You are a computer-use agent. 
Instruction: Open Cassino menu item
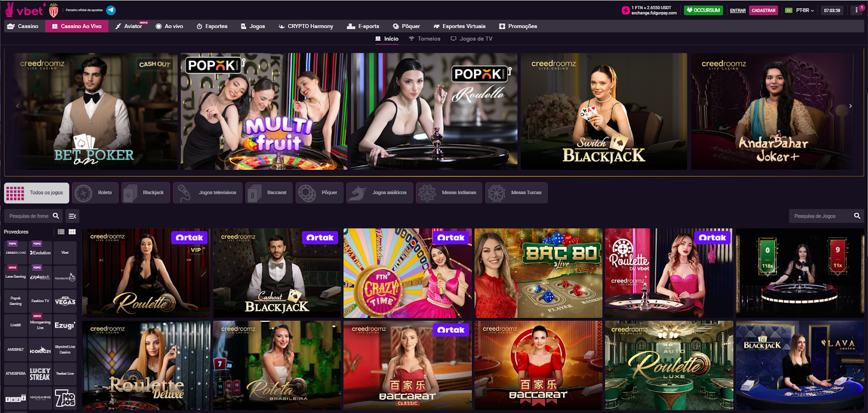(23, 26)
